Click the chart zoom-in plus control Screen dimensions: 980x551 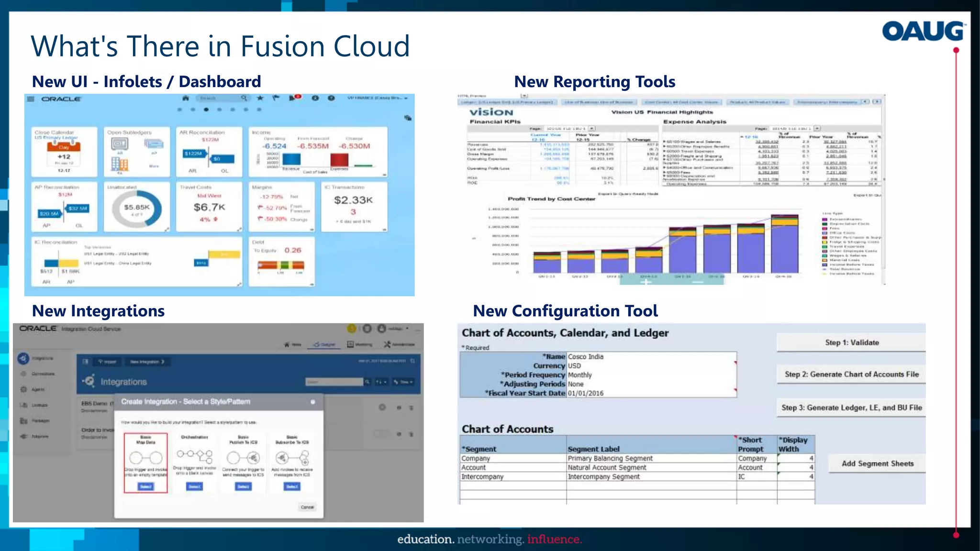pyautogui.click(x=646, y=282)
